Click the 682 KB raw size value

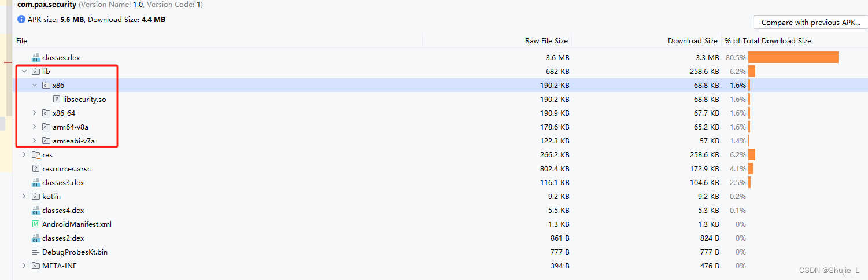pos(557,72)
